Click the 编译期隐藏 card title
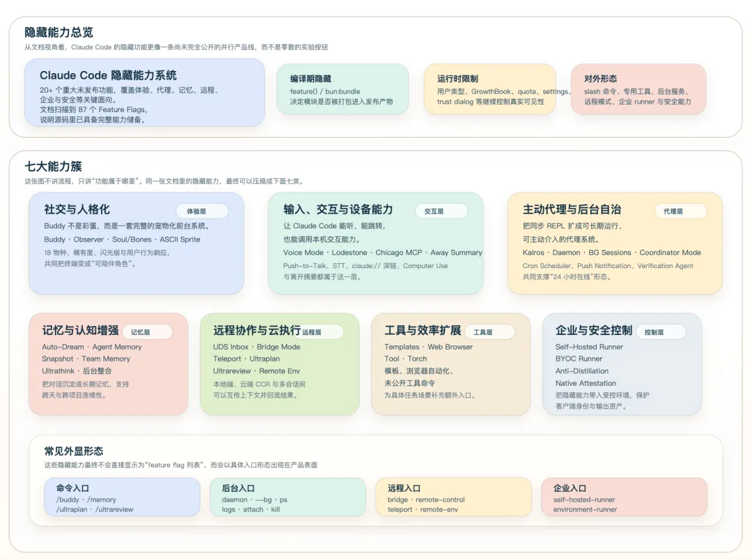 tap(311, 79)
